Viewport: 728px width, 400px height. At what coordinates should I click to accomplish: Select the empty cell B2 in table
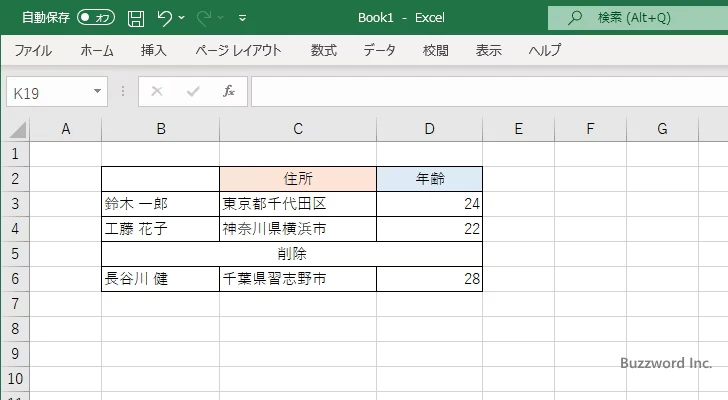click(161, 179)
